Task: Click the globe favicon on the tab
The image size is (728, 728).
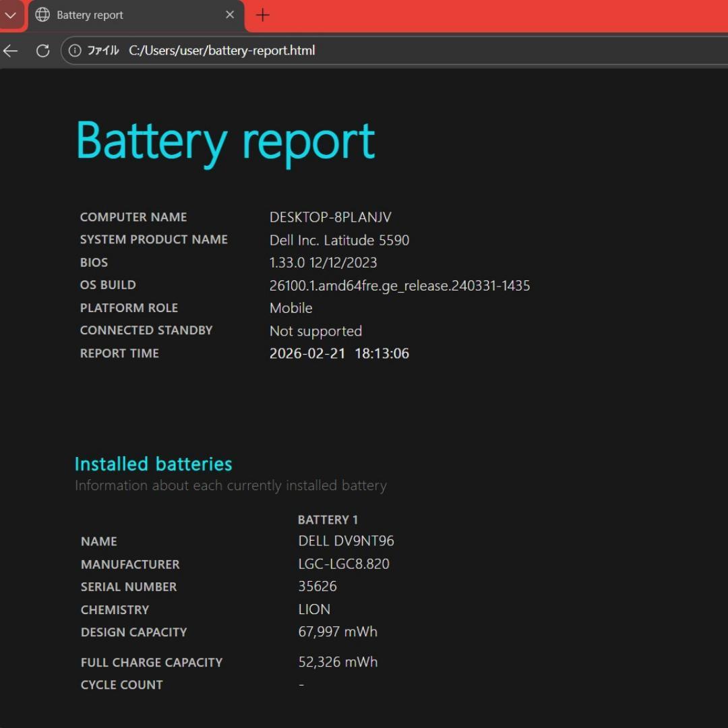Action: [x=42, y=15]
